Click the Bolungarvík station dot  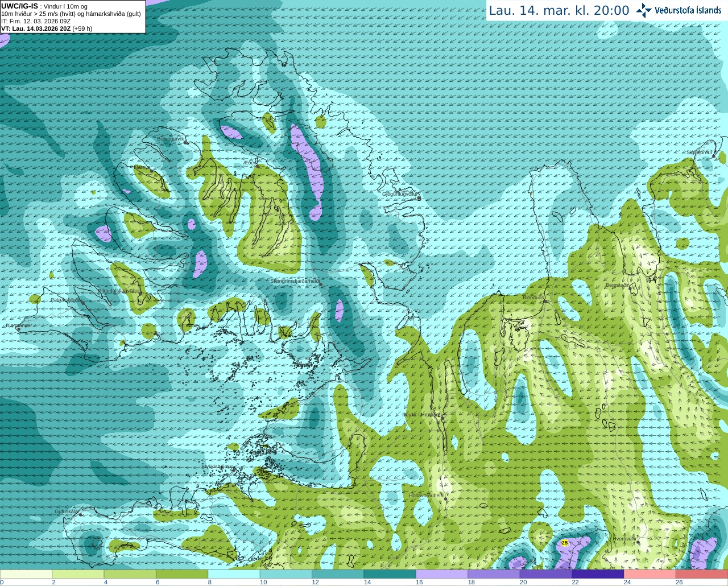186,142
